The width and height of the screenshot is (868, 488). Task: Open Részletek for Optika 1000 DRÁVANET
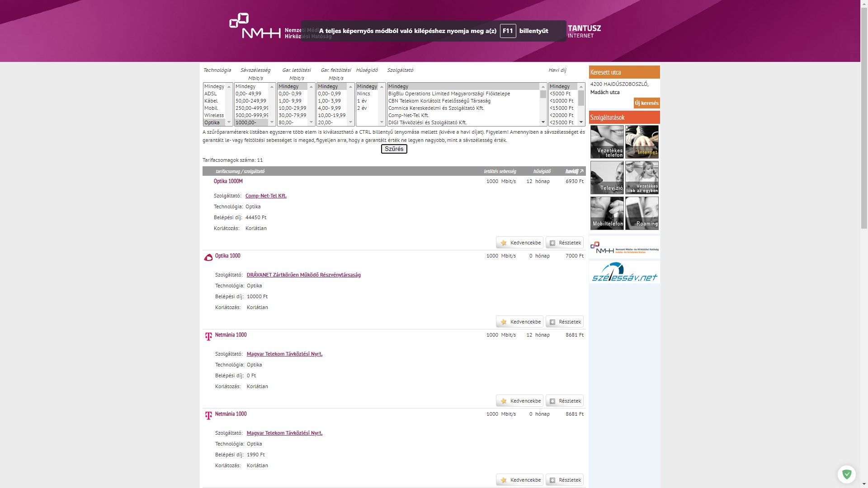pos(564,322)
